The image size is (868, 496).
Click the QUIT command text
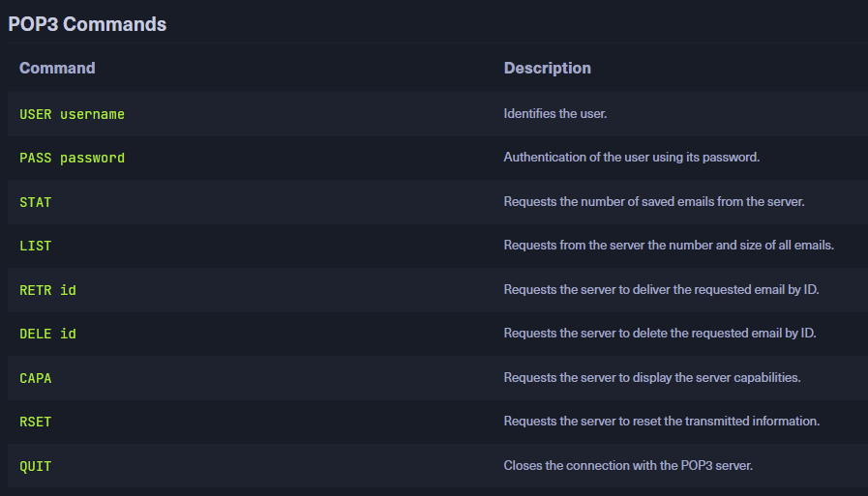tap(36, 466)
